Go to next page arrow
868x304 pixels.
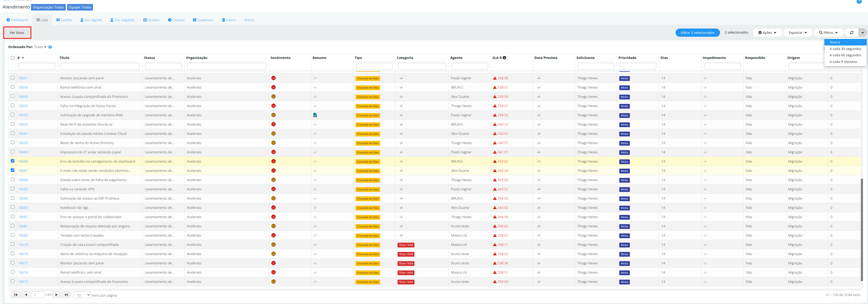point(57,295)
